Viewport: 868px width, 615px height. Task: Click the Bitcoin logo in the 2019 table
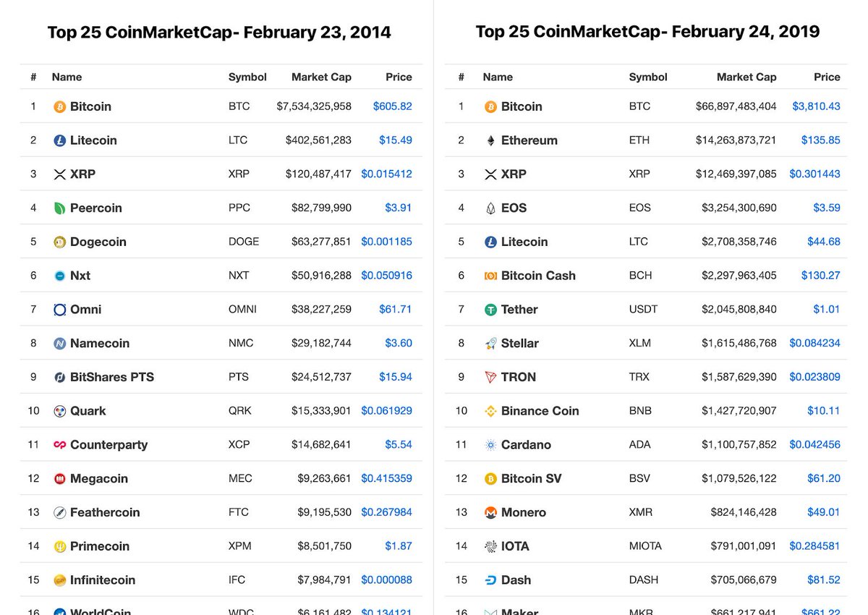490,106
